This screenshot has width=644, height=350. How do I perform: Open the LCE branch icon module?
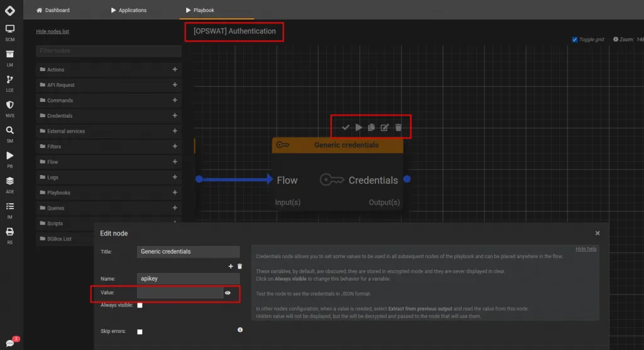click(x=10, y=84)
